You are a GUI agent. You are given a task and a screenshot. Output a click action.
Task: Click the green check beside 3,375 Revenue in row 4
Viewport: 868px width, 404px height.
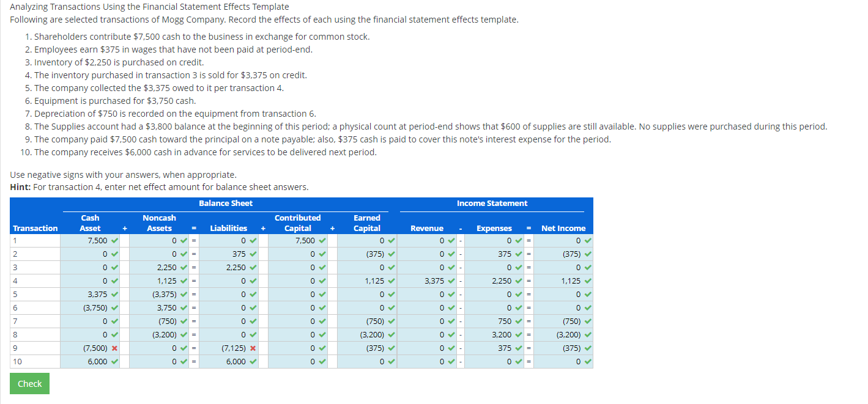coord(451,281)
